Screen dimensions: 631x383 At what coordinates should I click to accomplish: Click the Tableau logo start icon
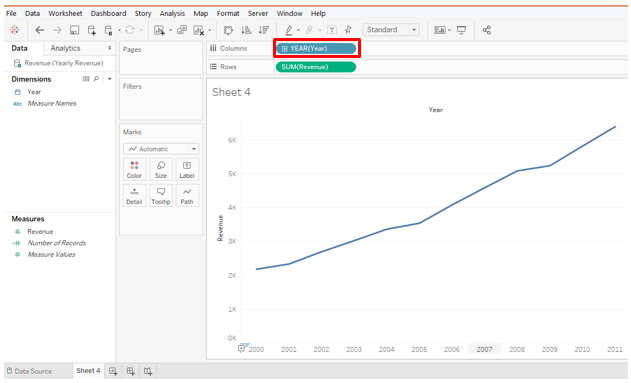click(14, 30)
